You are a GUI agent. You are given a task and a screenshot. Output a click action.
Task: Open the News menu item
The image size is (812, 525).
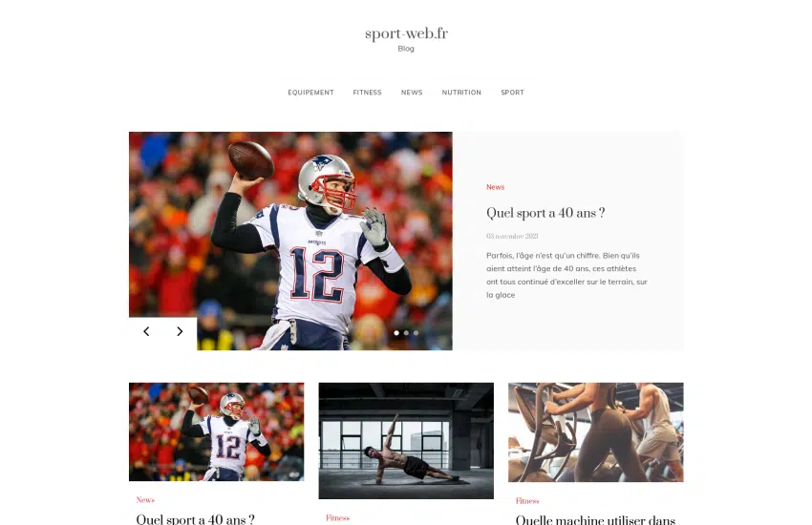pos(412,93)
